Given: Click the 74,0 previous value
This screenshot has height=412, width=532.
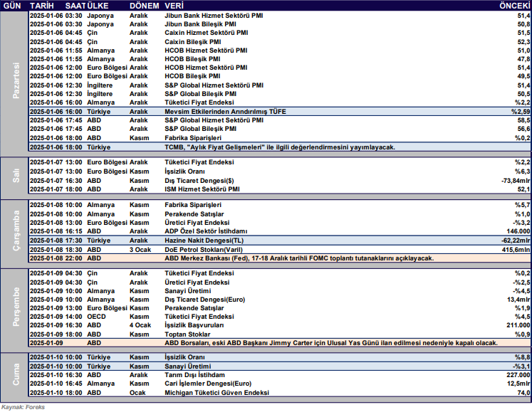Looking at the screenshot, I should (524, 393).
